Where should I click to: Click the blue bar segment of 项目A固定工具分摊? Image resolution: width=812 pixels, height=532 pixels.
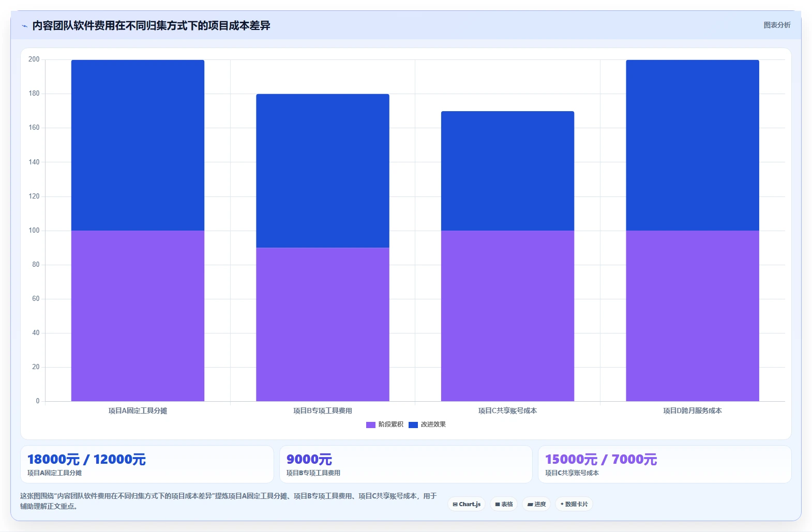point(138,145)
